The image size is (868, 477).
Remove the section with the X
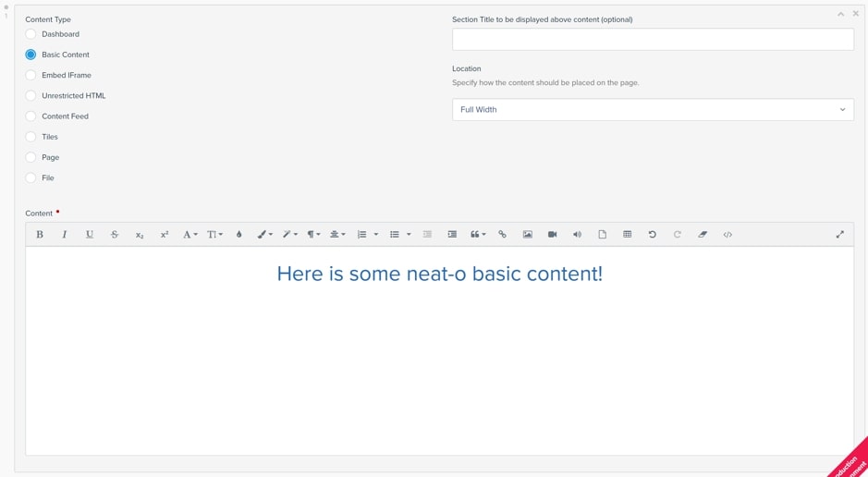point(856,13)
